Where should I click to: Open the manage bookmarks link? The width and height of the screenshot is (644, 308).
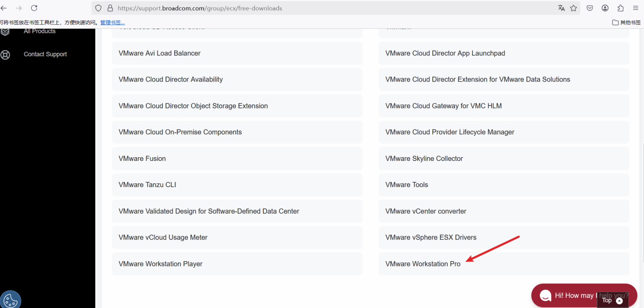112,22
